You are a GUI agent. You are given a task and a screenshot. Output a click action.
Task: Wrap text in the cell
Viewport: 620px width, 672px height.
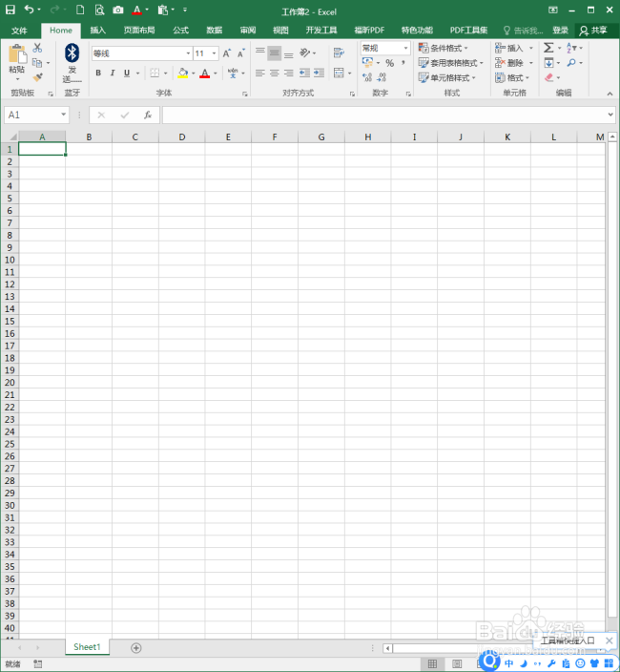click(x=339, y=52)
